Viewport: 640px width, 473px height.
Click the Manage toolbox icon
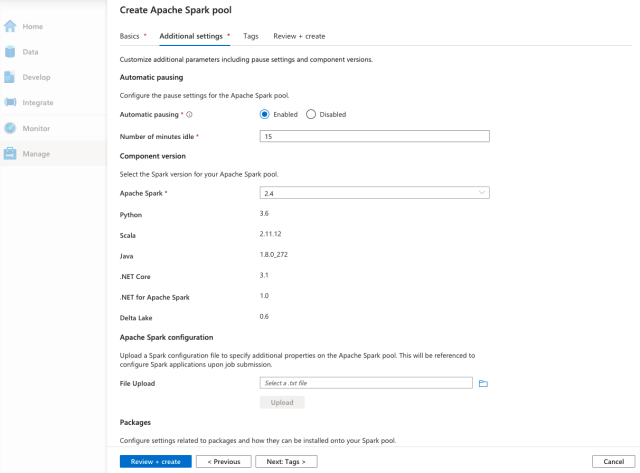point(10,153)
